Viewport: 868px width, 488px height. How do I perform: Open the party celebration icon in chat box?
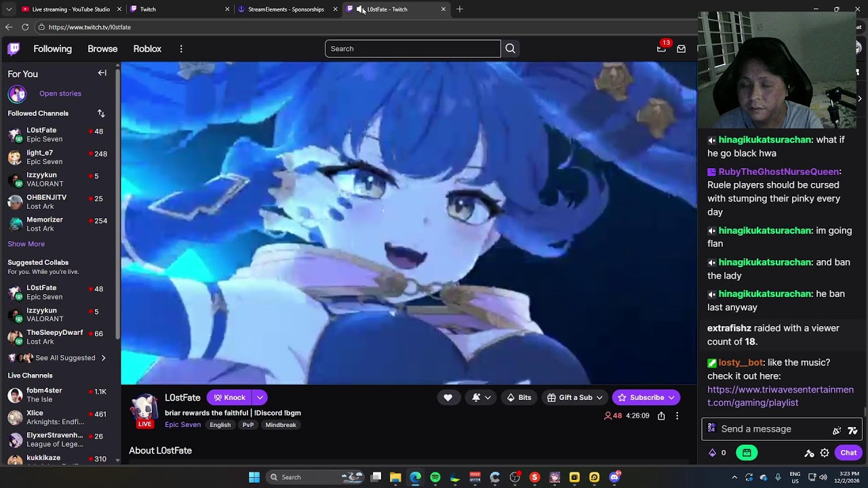pos(837,430)
